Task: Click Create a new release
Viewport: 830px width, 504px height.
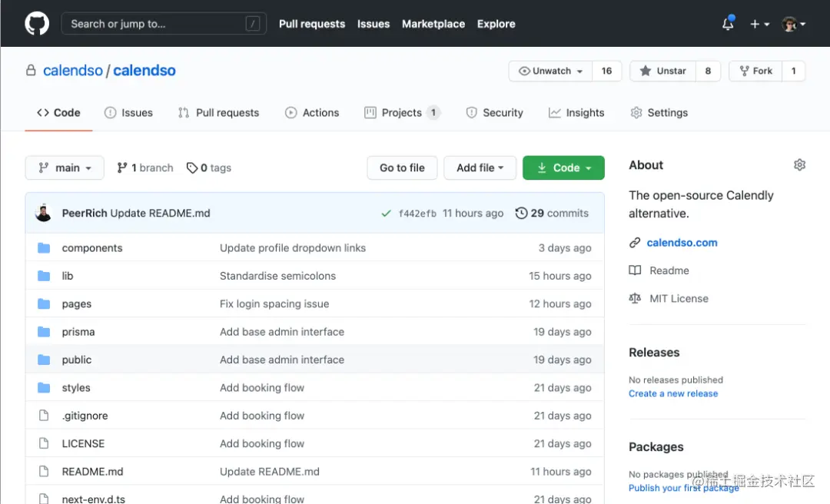Action: pyautogui.click(x=673, y=393)
